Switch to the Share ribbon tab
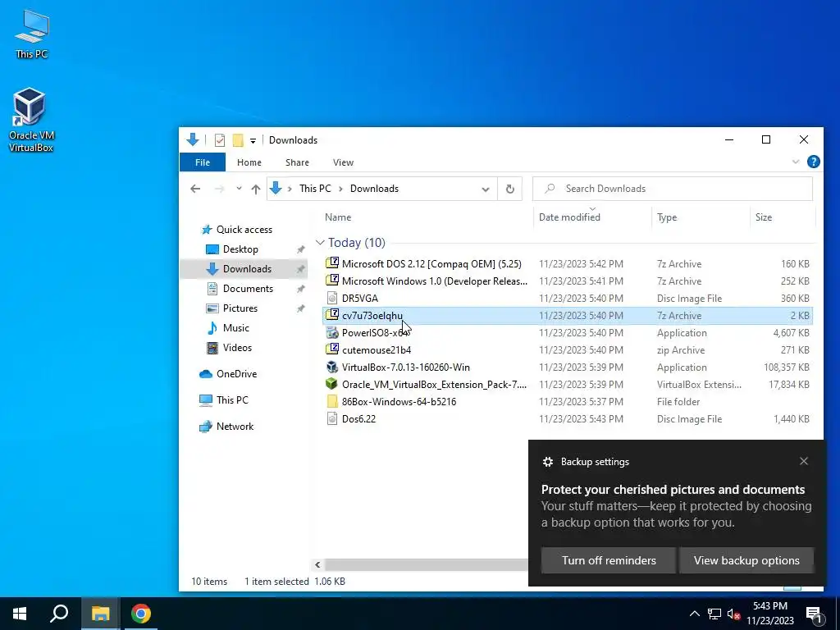The height and width of the screenshot is (630, 840). (x=297, y=162)
